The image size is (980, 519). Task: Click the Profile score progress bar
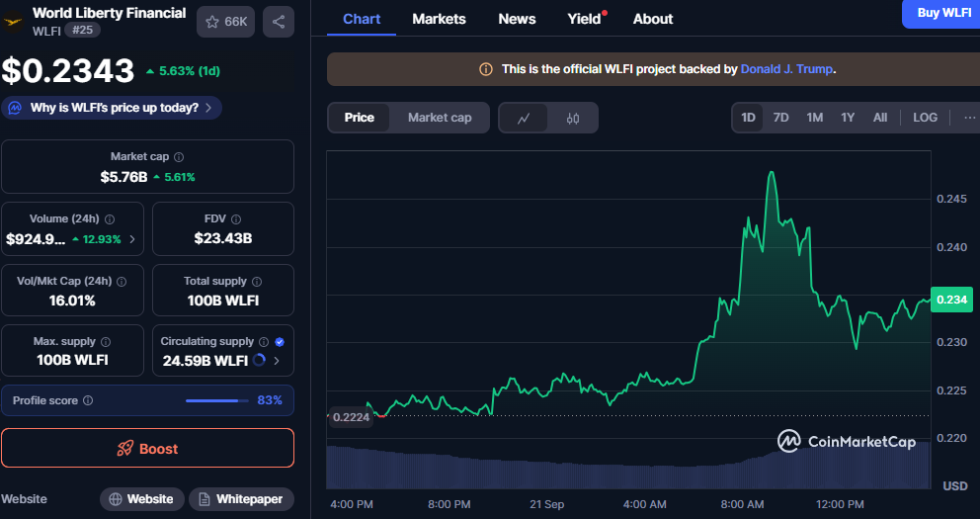(217, 400)
